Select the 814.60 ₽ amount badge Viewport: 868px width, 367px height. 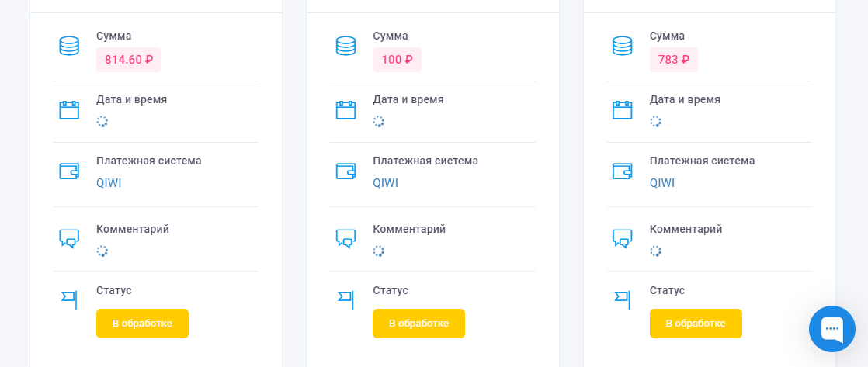[x=129, y=60]
